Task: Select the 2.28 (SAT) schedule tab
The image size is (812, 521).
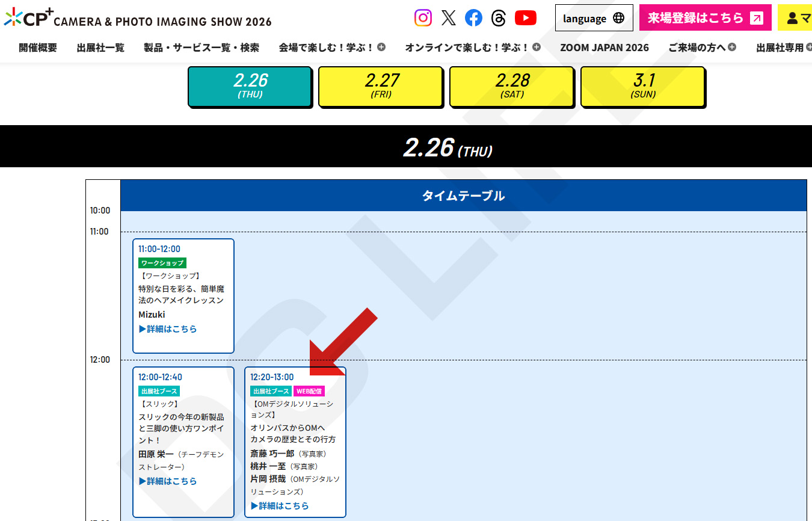Action: point(512,85)
